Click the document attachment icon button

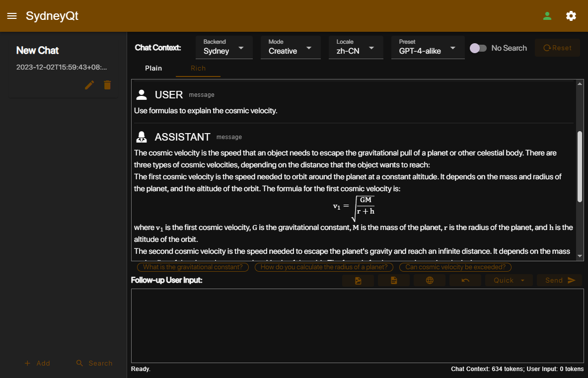click(394, 280)
